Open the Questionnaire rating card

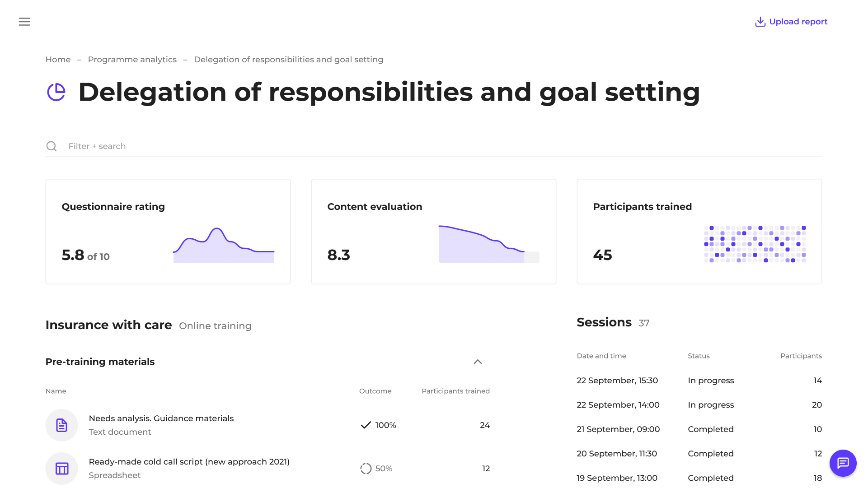point(168,231)
